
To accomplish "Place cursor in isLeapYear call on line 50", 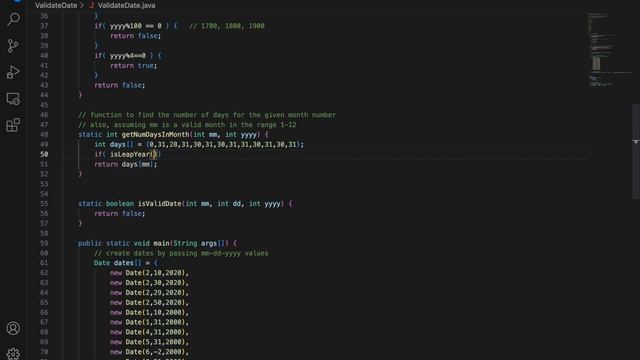I will pyautogui.click(x=130, y=154).
